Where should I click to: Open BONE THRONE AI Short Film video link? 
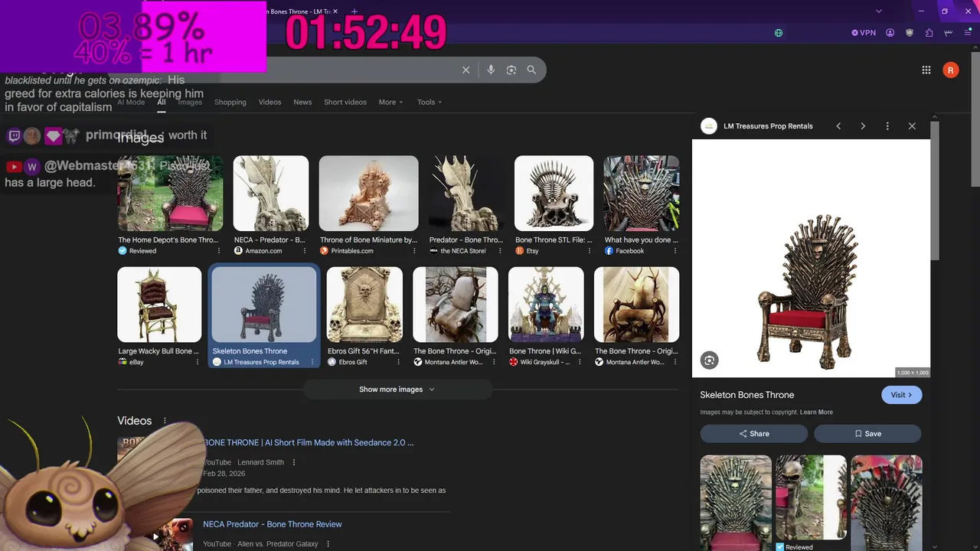tap(309, 442)
